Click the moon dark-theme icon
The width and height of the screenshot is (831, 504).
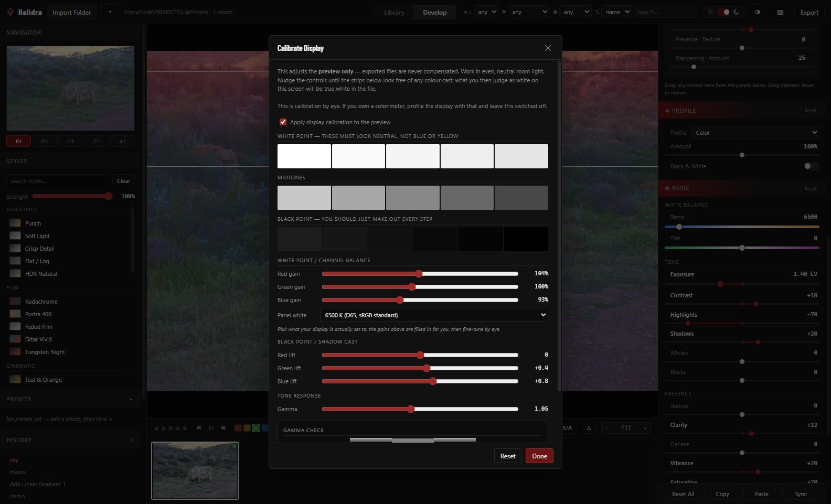[737, 12]
